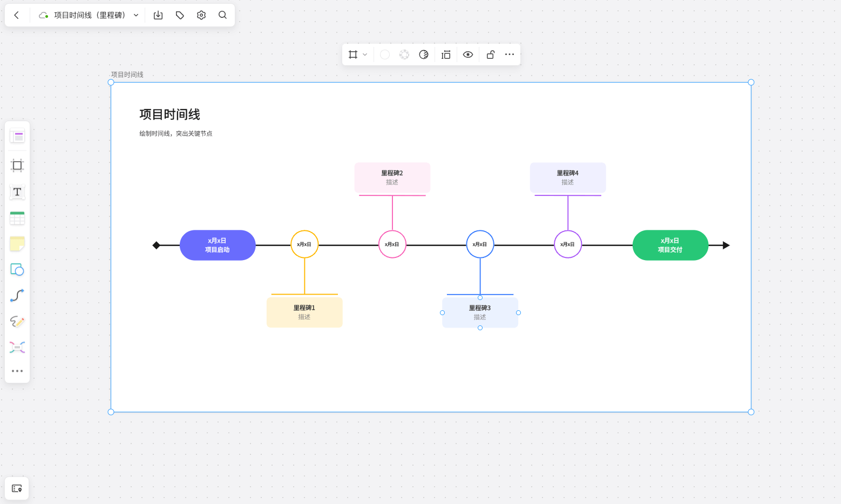Click the minimap icon at bottom left
Image resolution: width=841 pixels, height=504 pixels.
click(x=17, y=488)
